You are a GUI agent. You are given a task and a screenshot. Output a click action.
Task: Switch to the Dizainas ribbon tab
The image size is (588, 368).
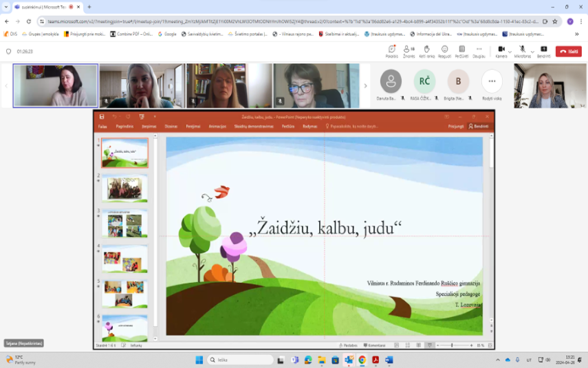(171, 127)
